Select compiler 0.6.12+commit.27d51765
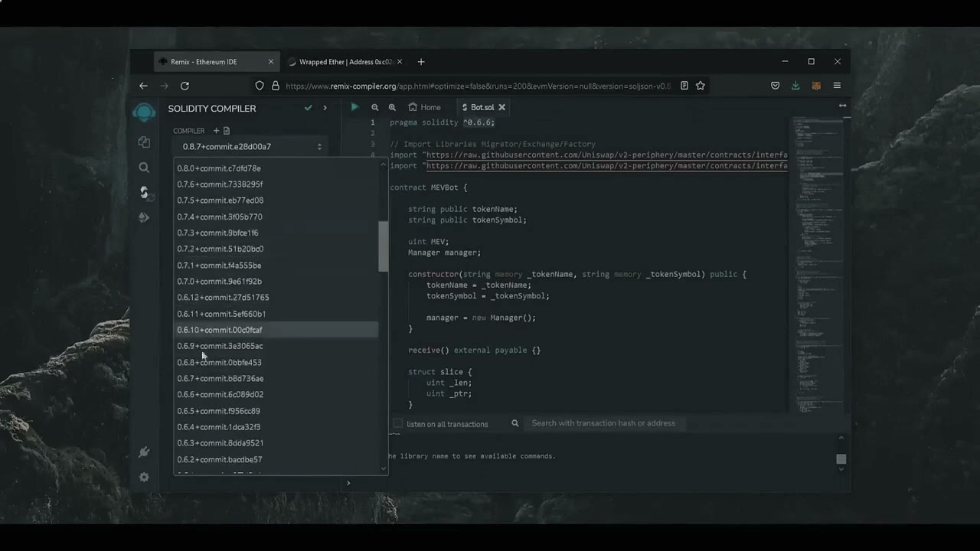980x551 pixels. pyautogui.click(x=276, y=298)
